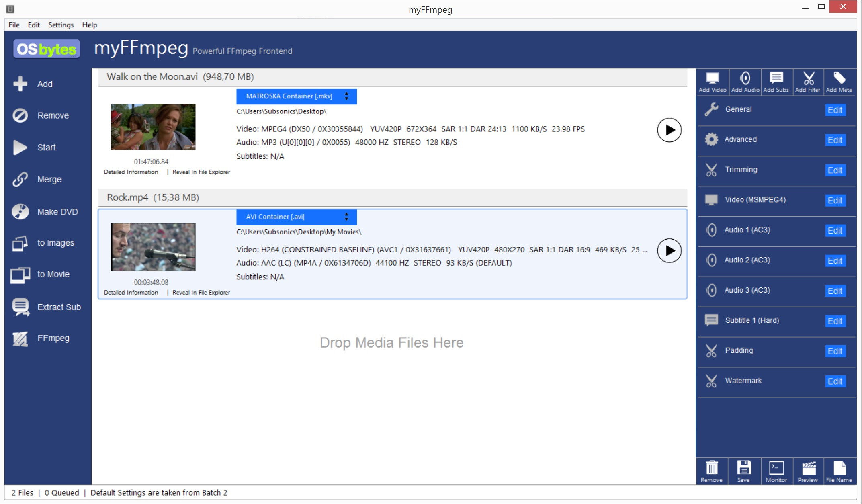Click the C:\Users\Subsonics\Desktop\My Movies\ output path
The width and height of the screenshot is (862, 504).
(x=299, y=232)
